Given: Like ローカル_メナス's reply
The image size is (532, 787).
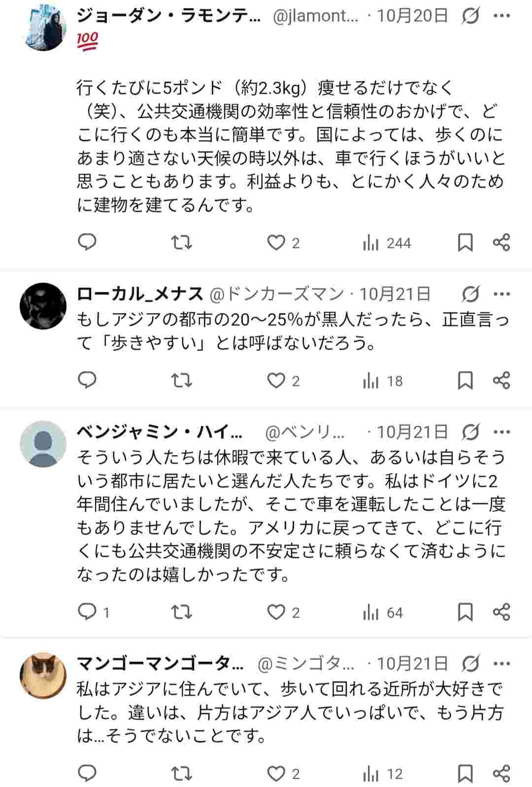Looking at the screenshot, I should [x=277, y=380].
